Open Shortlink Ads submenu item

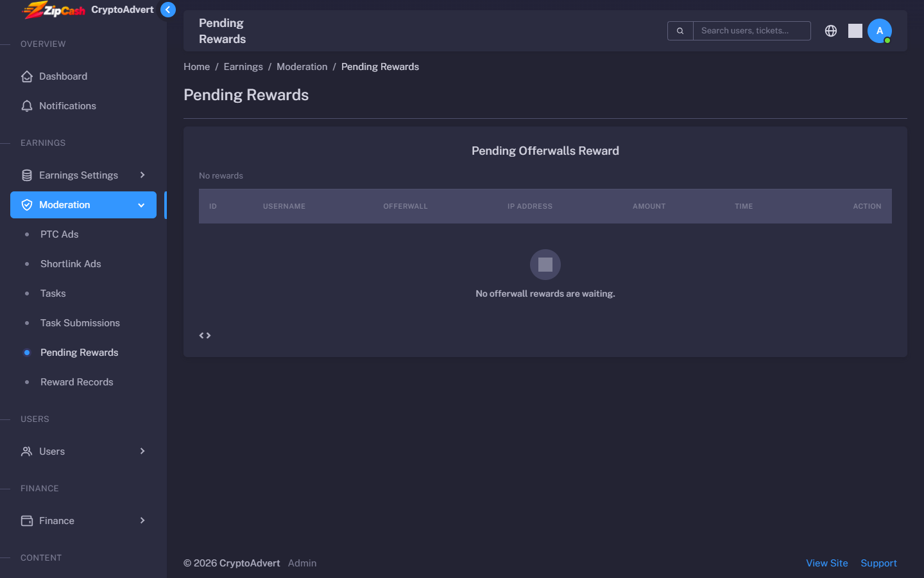[83, 264]
